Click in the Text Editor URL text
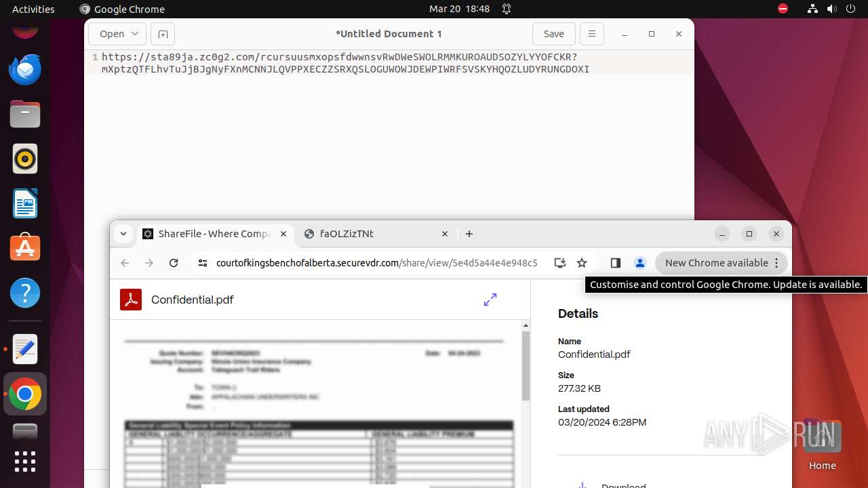This screenshot has width=868, height=488. point(345,63)
